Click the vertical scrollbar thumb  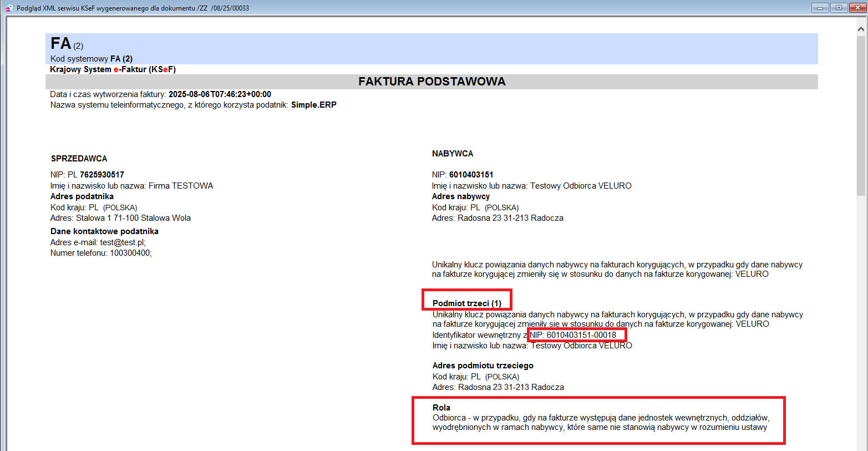[x=861, y=115]
